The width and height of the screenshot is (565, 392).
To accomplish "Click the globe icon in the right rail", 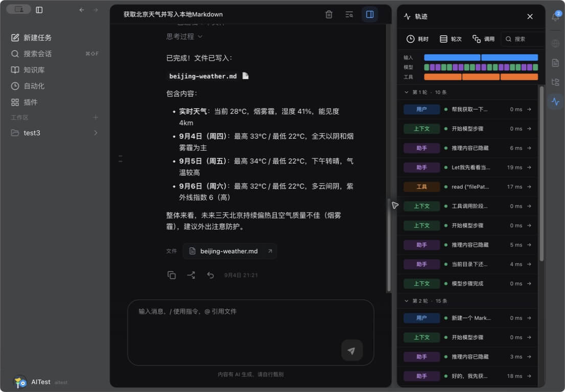I will (x=555, y=43).
